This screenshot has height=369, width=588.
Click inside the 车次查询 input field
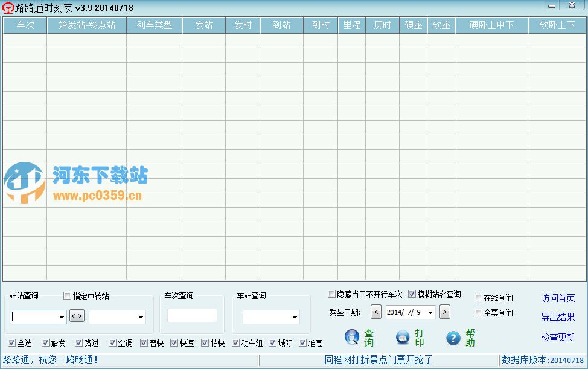click(x=192, y=315)
